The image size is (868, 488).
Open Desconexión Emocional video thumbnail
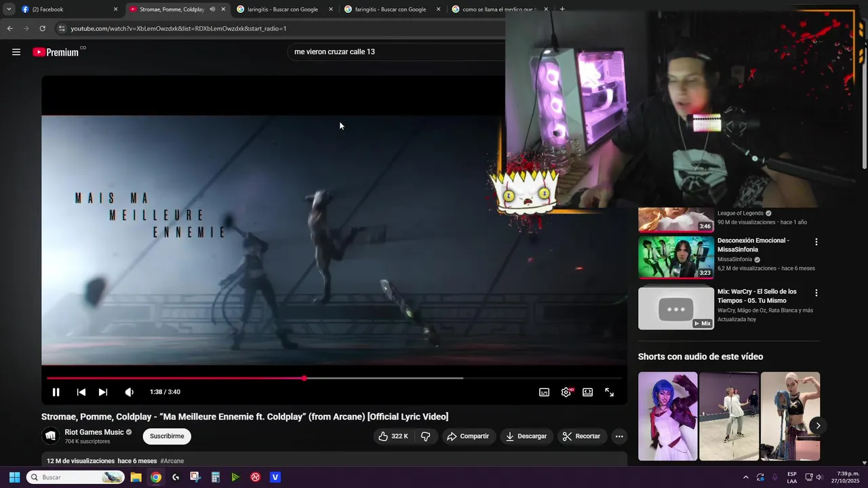click(676, 258)
